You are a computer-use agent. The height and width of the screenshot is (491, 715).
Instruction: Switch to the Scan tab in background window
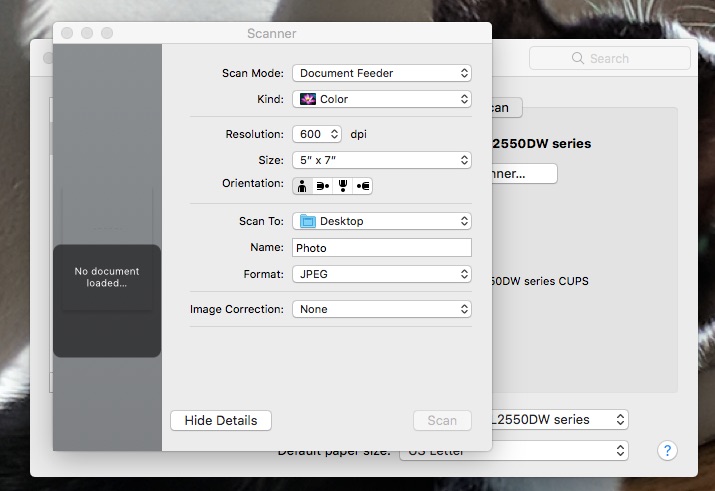point(507,108)
